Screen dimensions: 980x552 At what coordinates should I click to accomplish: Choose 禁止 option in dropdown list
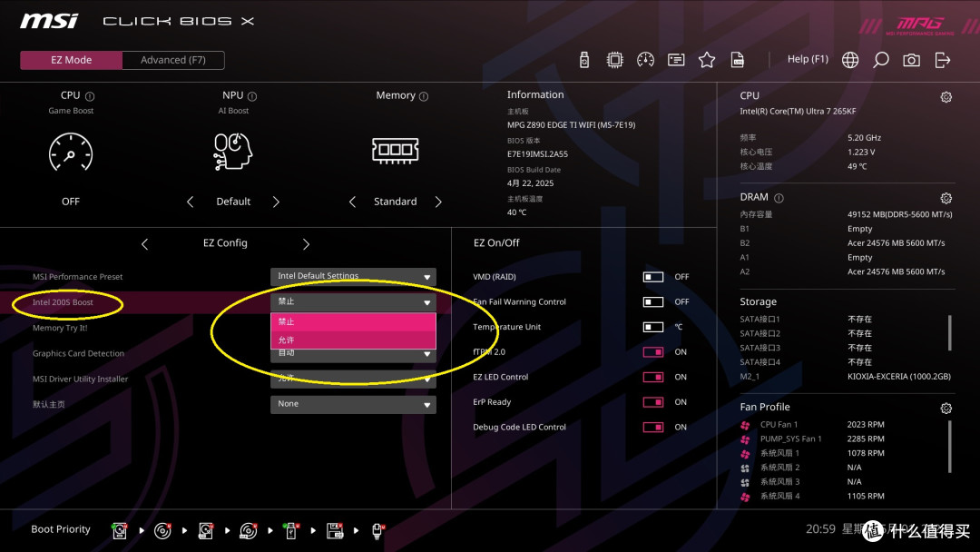coord(353,321)
